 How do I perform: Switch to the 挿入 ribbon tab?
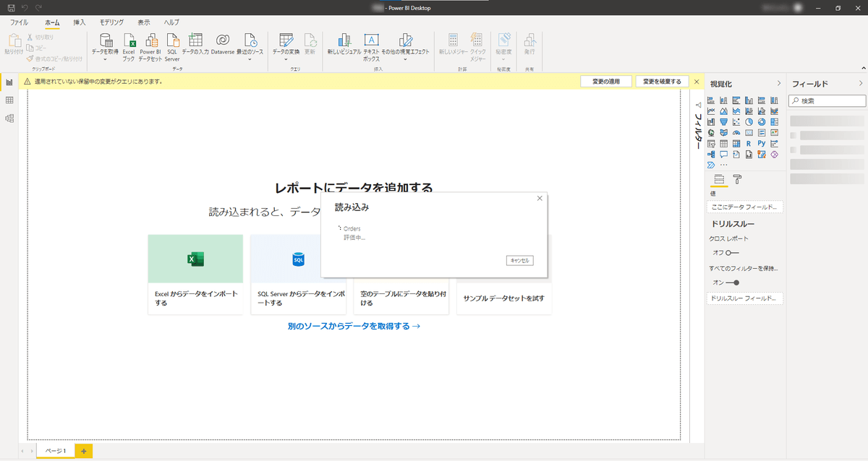click(x=80, y=22)
